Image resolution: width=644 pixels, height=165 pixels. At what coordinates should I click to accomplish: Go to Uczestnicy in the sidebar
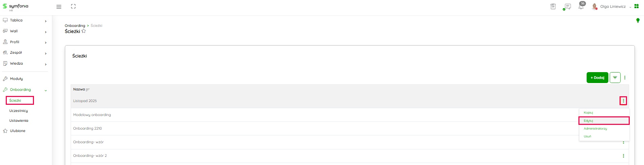(19, 111)
